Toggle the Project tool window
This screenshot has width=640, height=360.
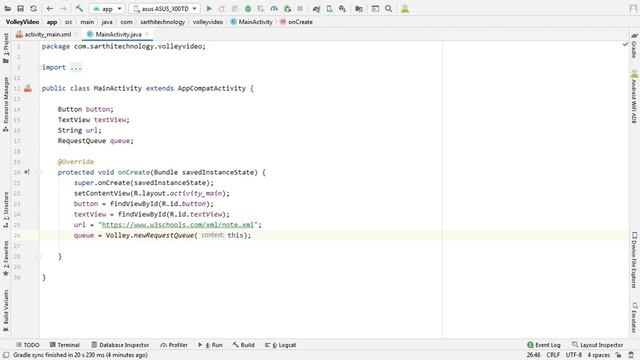click(6, 48)
